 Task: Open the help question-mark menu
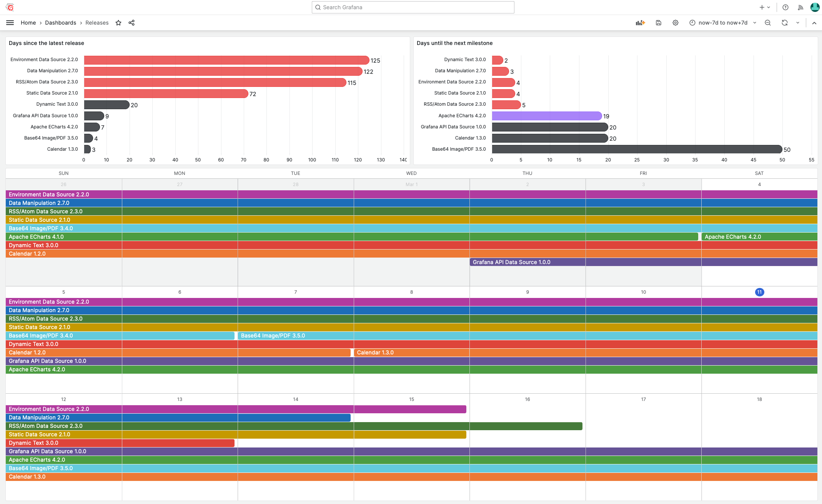tap(785, 7)
